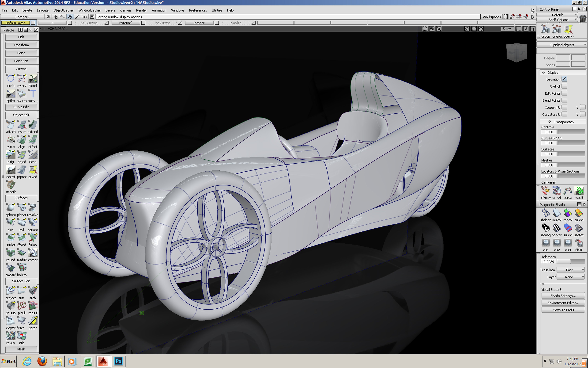Viewport: 588px width, 368px height.
Task: Open the Utilities menu
Action: tap(217, 10)
